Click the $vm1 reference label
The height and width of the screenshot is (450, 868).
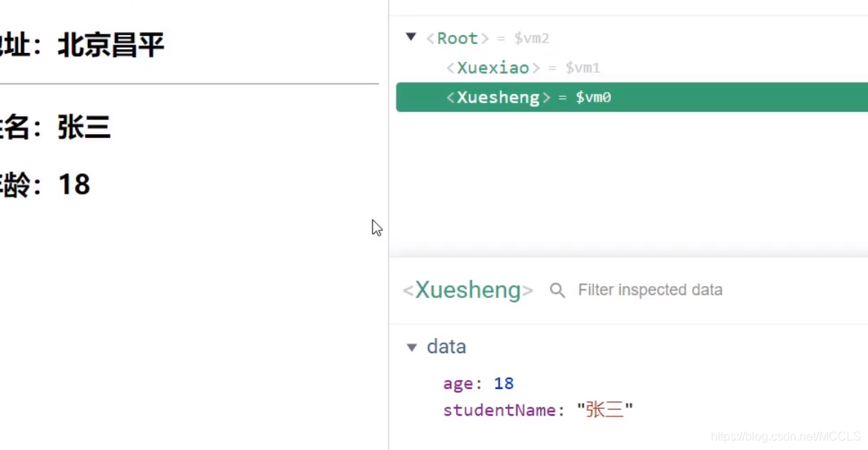click(x=583, y=68)
